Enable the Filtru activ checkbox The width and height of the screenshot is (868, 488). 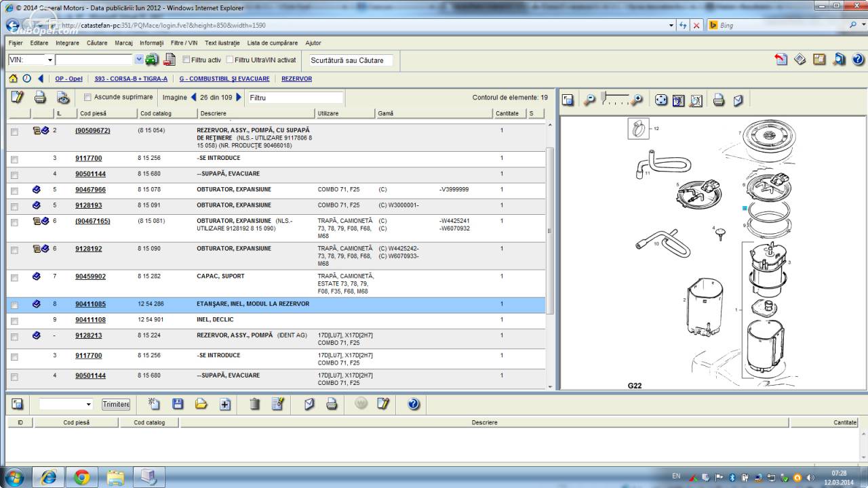click(186, 60)
